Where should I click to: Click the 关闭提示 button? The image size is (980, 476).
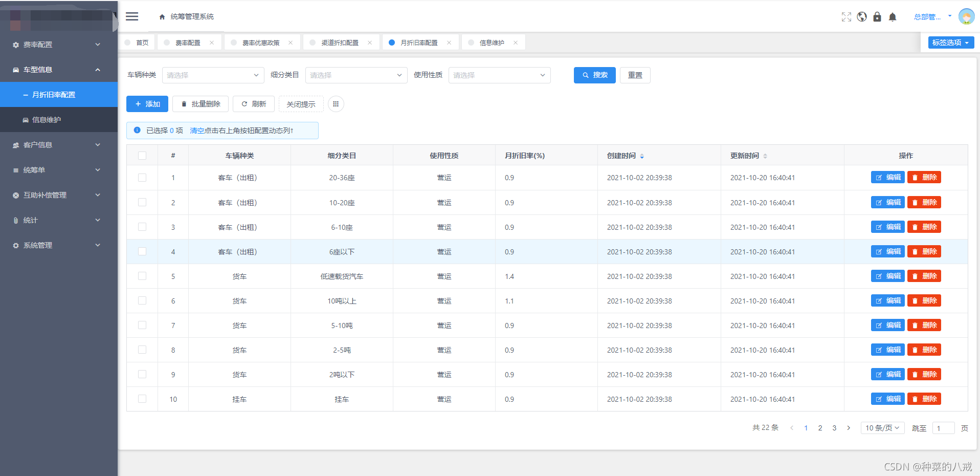tap(301, 104)
